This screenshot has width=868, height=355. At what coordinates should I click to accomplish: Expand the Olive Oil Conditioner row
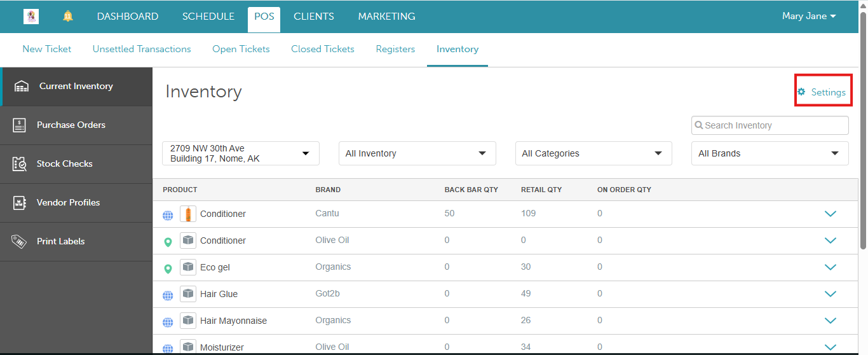coord(830,240)
